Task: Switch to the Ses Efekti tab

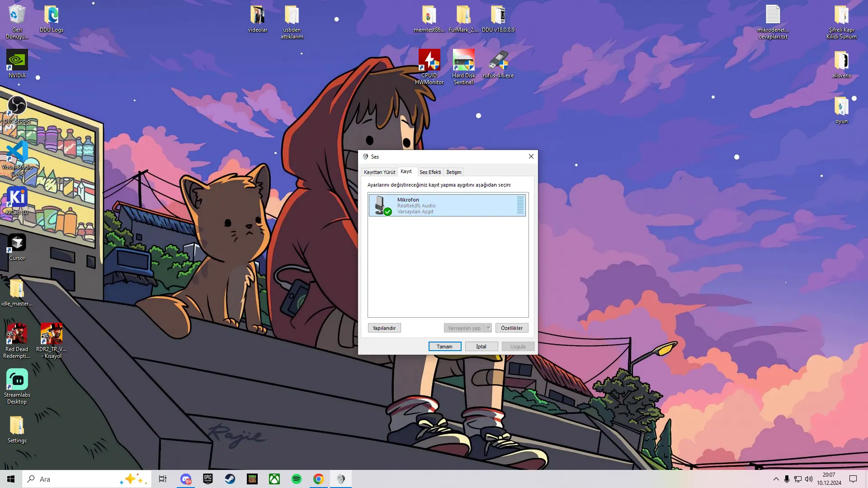Action: (x=430, y=172)
